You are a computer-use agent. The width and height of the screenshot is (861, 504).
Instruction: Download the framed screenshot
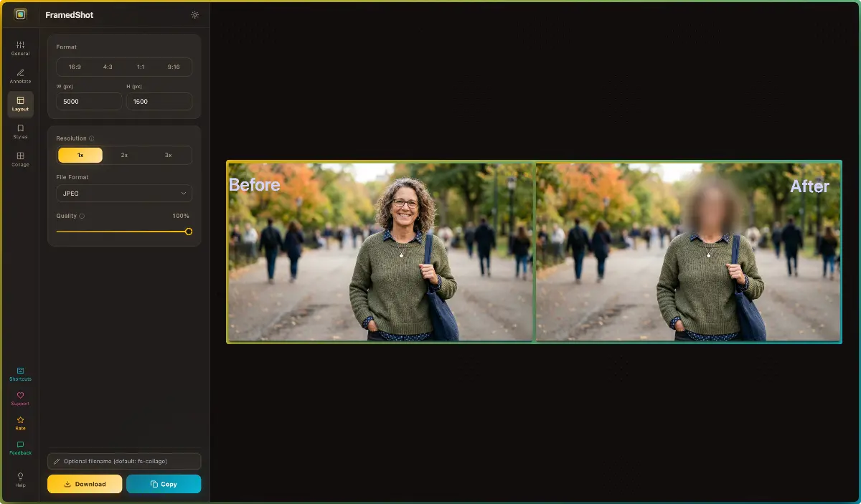pyautogui.click(x=84, y=484)
